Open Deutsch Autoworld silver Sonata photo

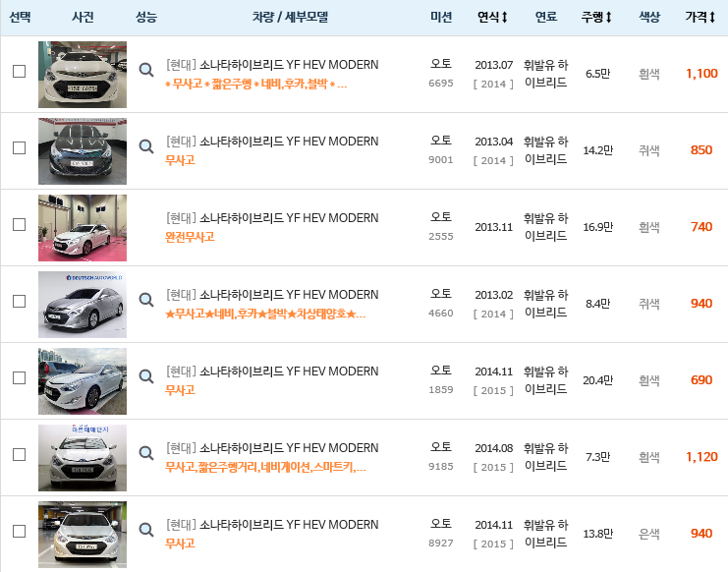click(83, 304)
